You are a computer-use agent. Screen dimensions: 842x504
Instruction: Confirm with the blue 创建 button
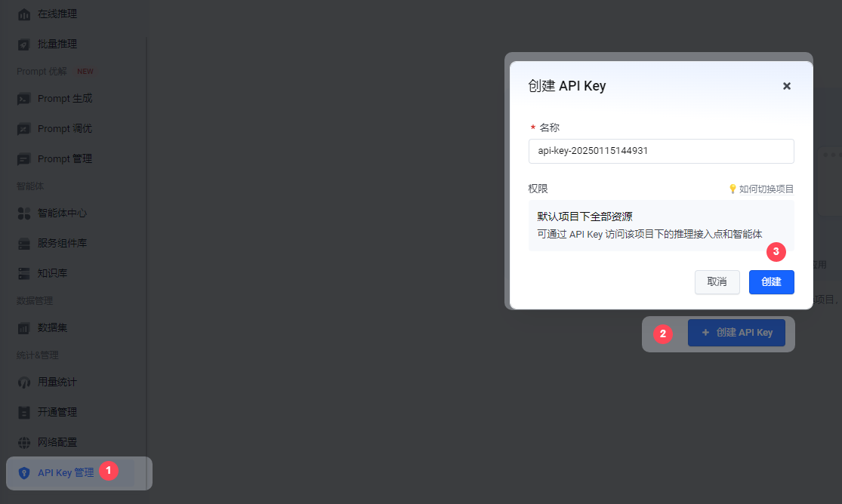(x=771, y=281)
